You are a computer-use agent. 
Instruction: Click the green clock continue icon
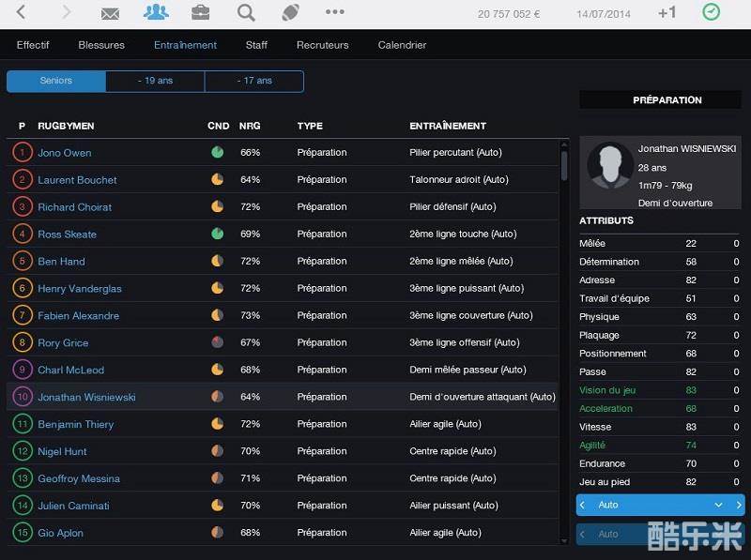[712, 12]
